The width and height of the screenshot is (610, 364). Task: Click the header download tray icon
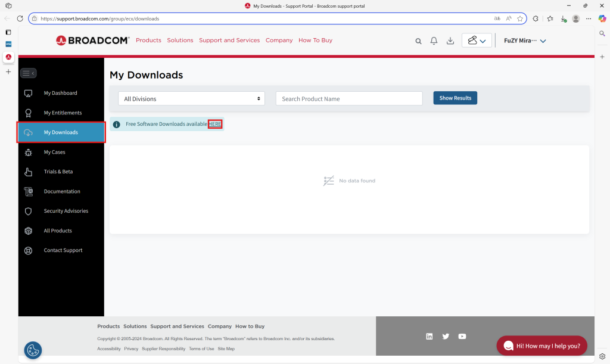(x=450, y=41)
